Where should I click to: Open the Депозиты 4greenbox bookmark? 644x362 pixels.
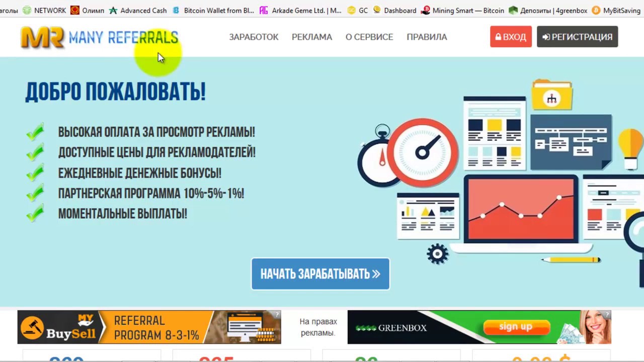tap(548, 10)
